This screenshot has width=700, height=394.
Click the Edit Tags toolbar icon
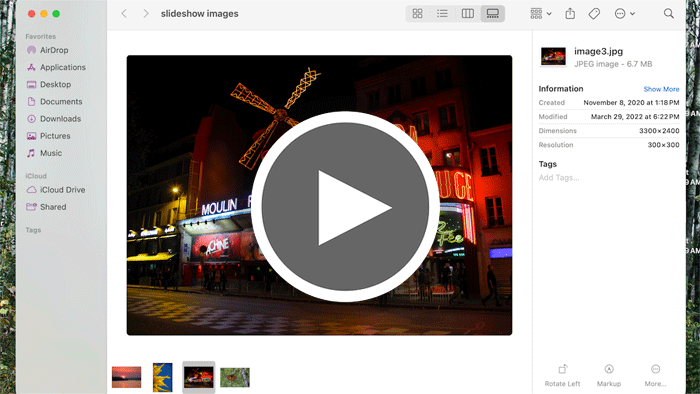(594, 13)
